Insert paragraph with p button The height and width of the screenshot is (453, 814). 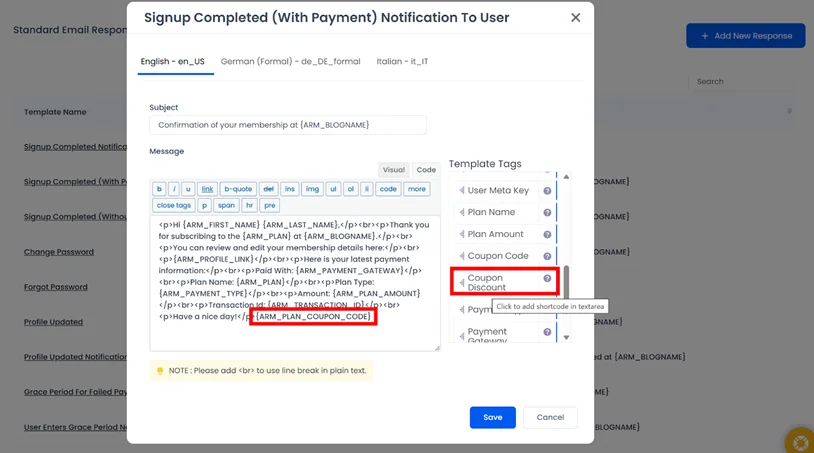(x=204, y=205)
